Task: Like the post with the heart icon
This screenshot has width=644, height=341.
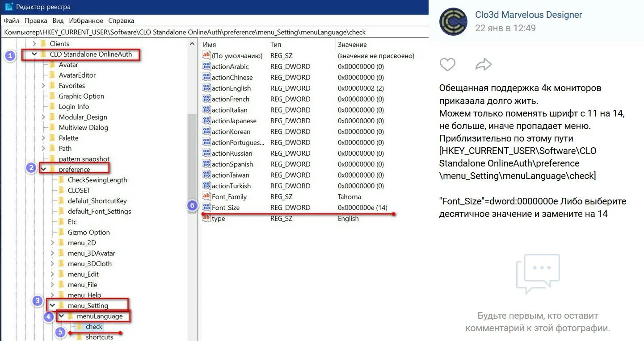Action: [x=447, y=65]
